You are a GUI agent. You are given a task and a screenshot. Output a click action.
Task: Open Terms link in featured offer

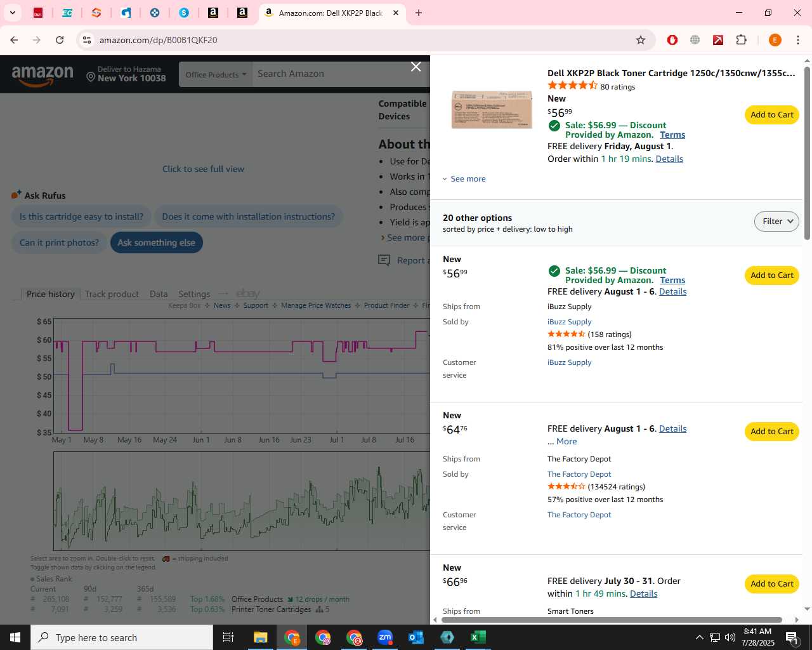[672, 135]
